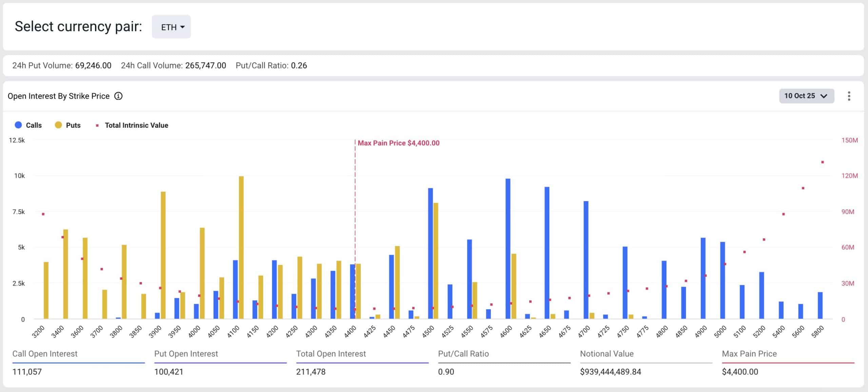Select the Call Open Interest summary tab

pyautogui.click(x=45, y=354)
